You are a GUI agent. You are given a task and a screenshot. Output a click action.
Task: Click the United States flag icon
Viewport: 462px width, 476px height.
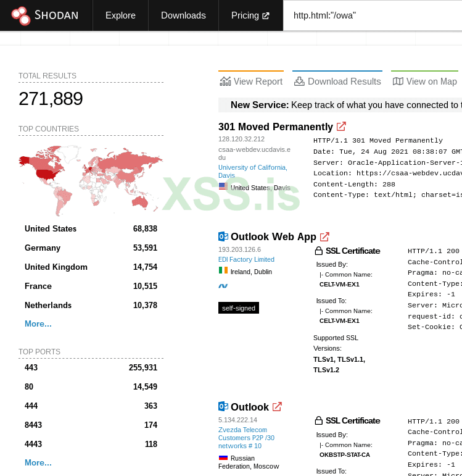pyautogui.click(x=223, y=186)
